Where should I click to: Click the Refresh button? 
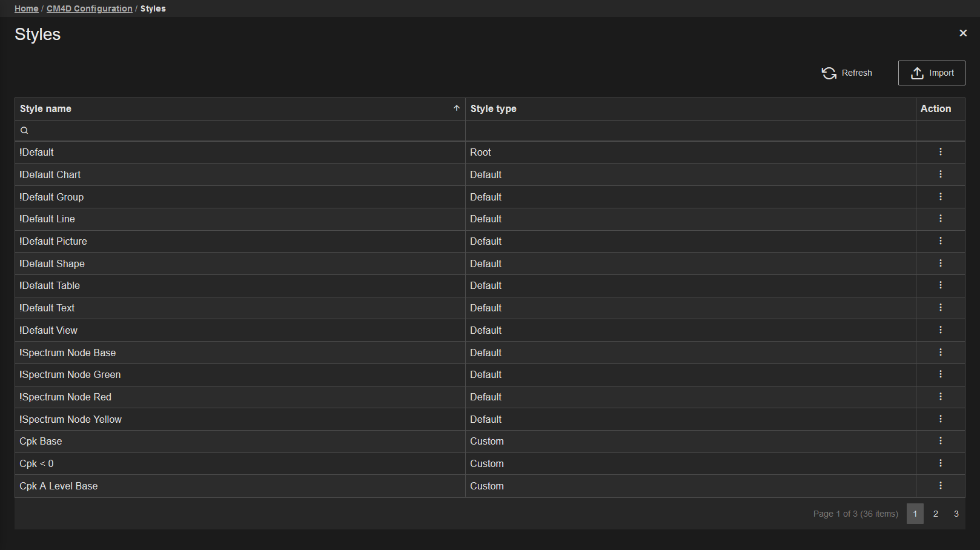coord(846,73)
